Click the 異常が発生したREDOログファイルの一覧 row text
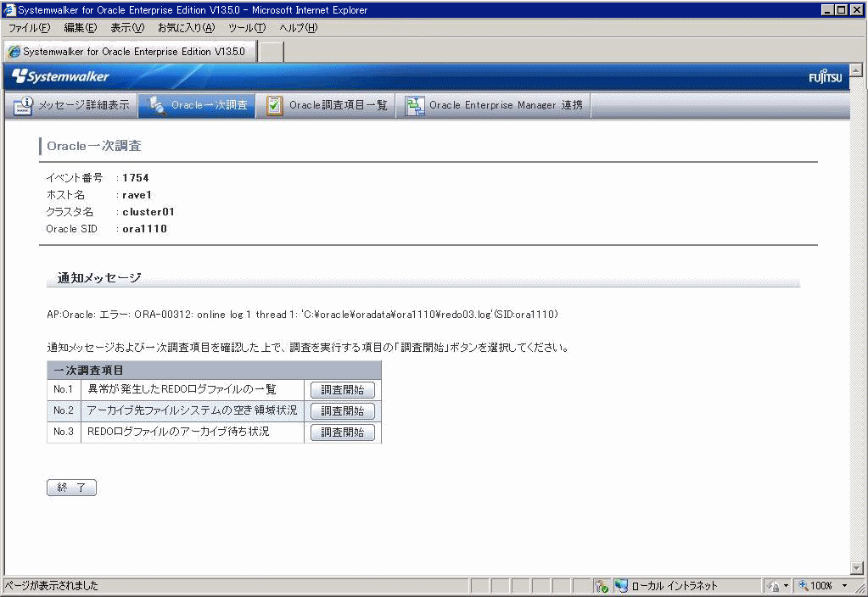 [182, 389]
